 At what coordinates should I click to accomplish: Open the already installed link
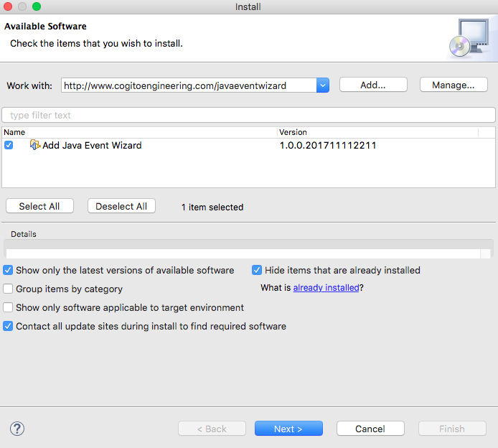(326, 288)
